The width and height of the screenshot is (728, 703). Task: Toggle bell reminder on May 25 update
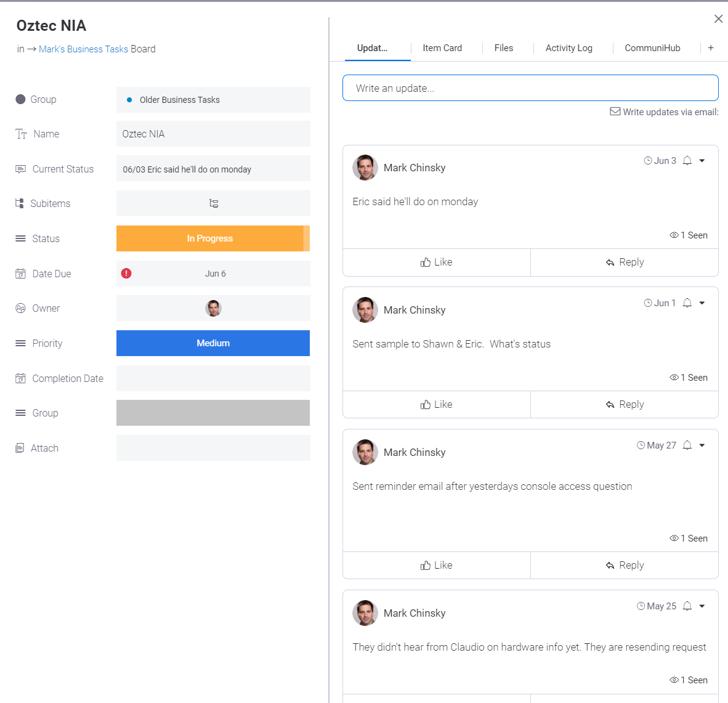(687, 606)
